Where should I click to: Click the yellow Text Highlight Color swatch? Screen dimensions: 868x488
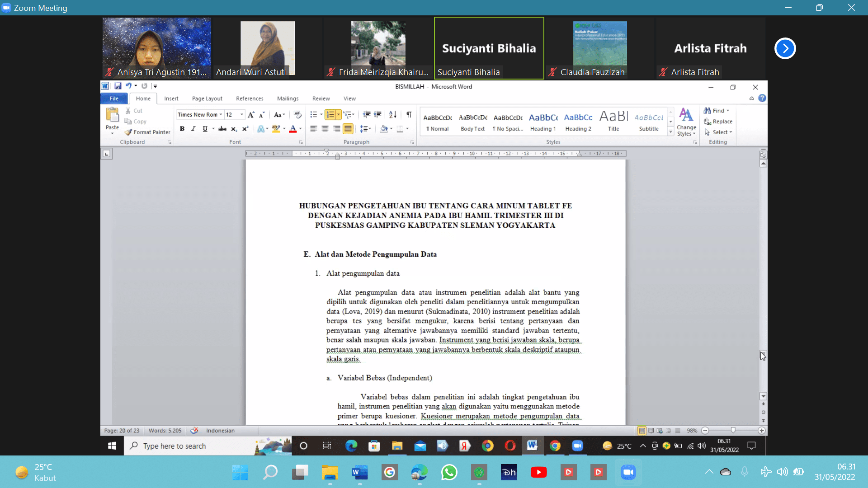point(276,129)
